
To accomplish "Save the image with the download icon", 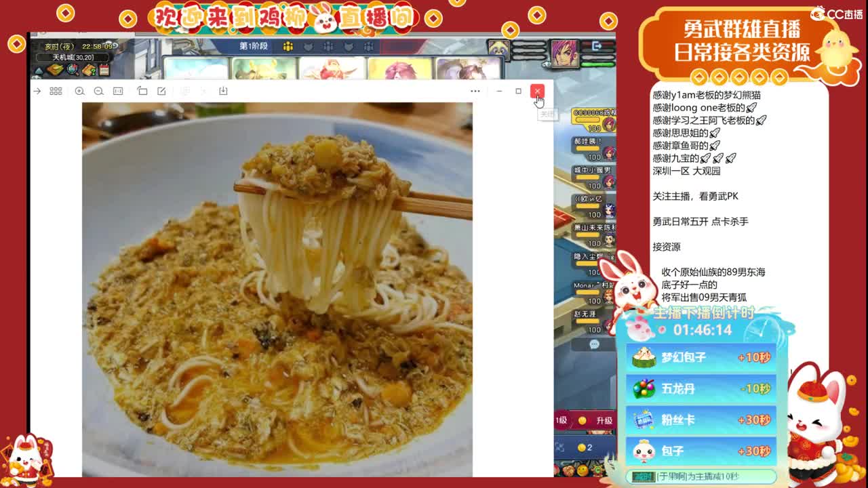I will pyautogui.click(x=223, y=91).
